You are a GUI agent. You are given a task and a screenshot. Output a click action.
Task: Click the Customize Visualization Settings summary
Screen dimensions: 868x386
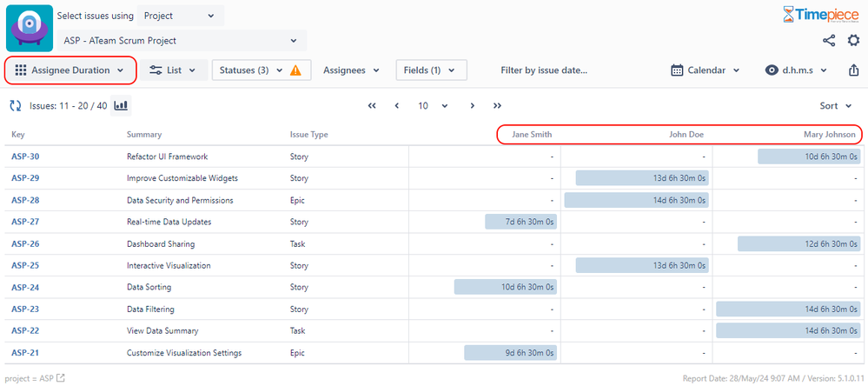tap(184, 353)
